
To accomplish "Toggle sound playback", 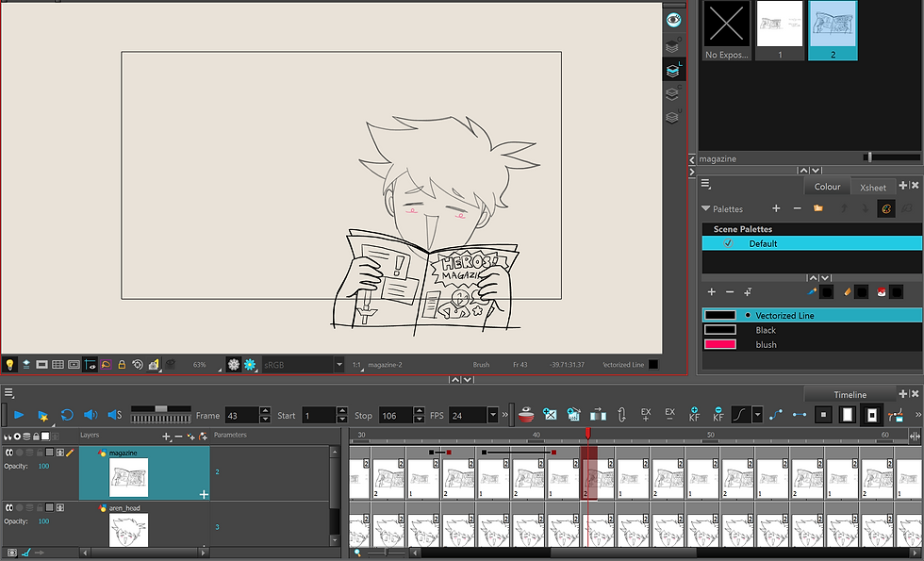I will 91,416.
